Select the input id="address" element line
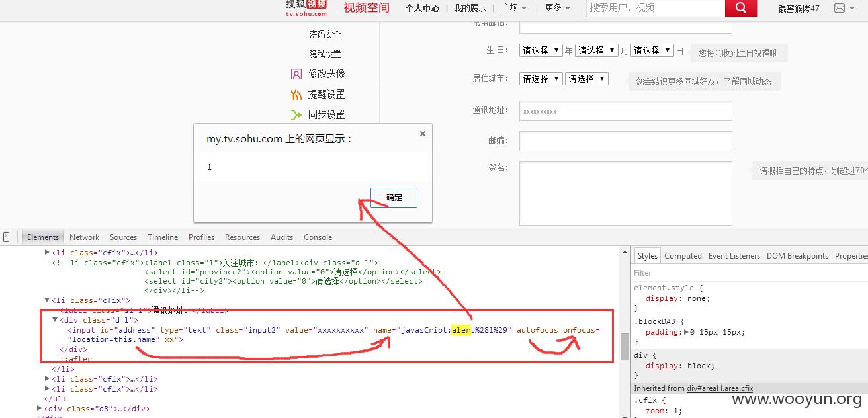Viewport: 868px width, 418px height. (x=333, y=335)
